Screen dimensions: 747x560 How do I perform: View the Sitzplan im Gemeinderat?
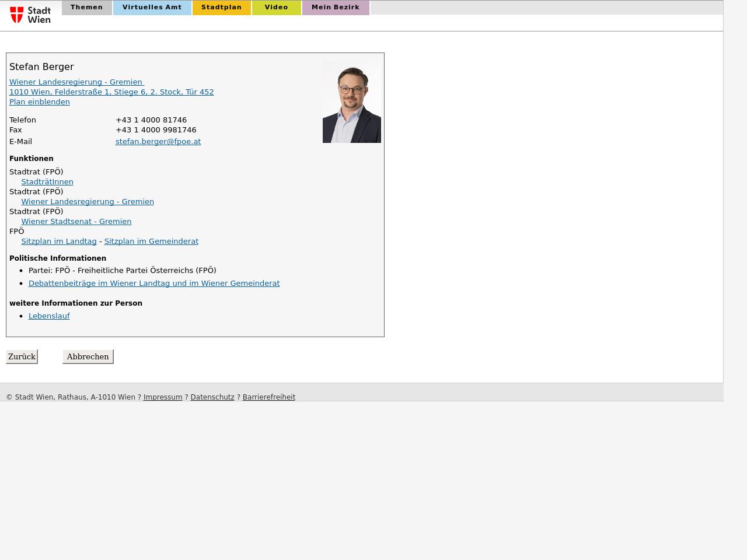(x=151, y=242)
